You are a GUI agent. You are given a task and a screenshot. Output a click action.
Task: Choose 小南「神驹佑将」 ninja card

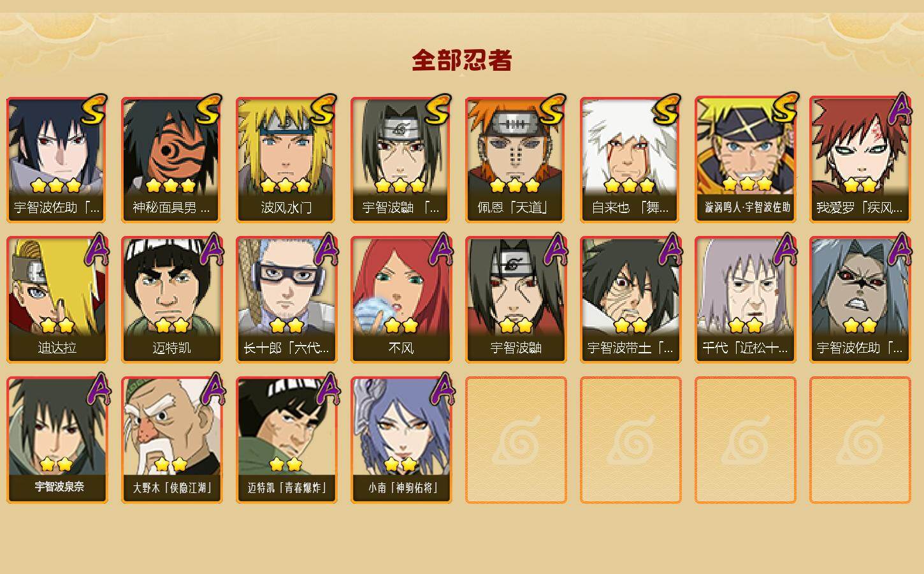coord(401,440)
